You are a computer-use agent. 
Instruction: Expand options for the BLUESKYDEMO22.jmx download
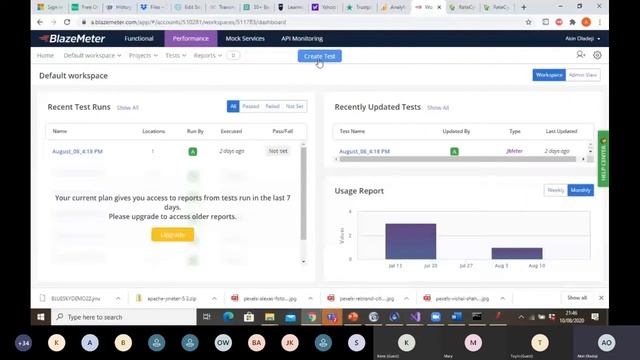tap(118, 298)
